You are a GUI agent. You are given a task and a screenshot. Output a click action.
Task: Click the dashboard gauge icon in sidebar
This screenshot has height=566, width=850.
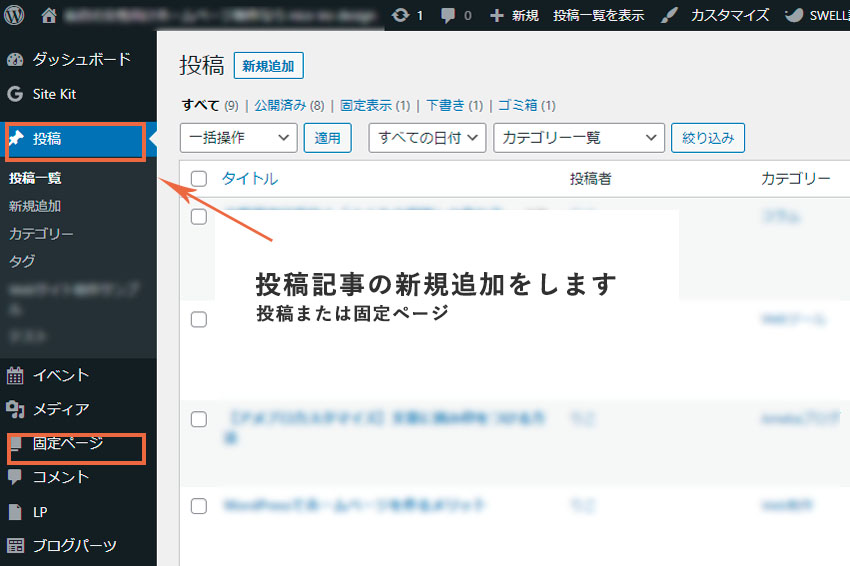(15, 60)
